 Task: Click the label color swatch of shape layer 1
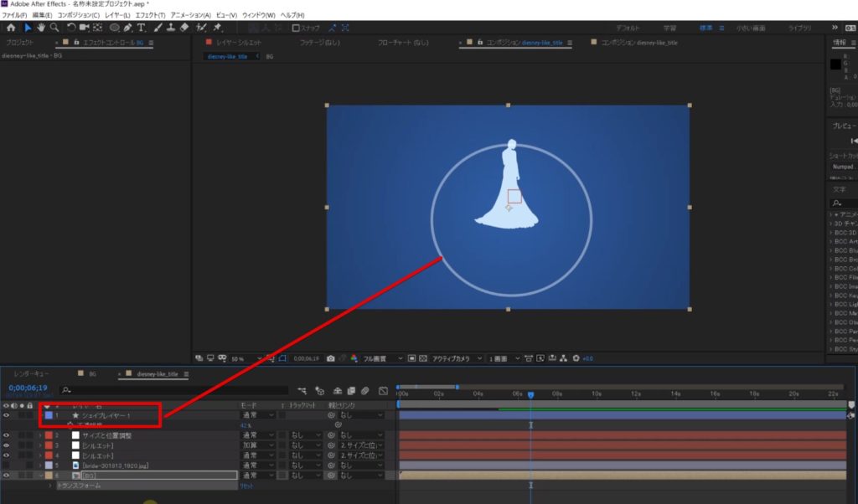coord(49,415)
